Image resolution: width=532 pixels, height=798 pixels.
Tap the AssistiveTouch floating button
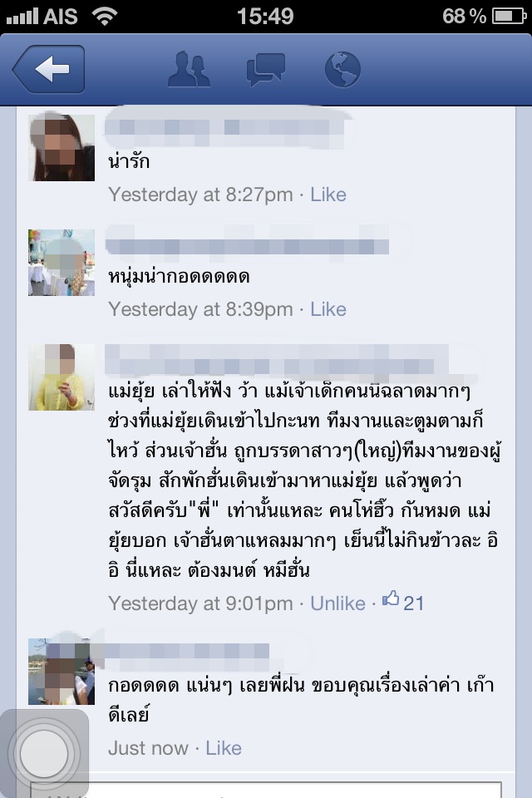(x=44, y=754)
